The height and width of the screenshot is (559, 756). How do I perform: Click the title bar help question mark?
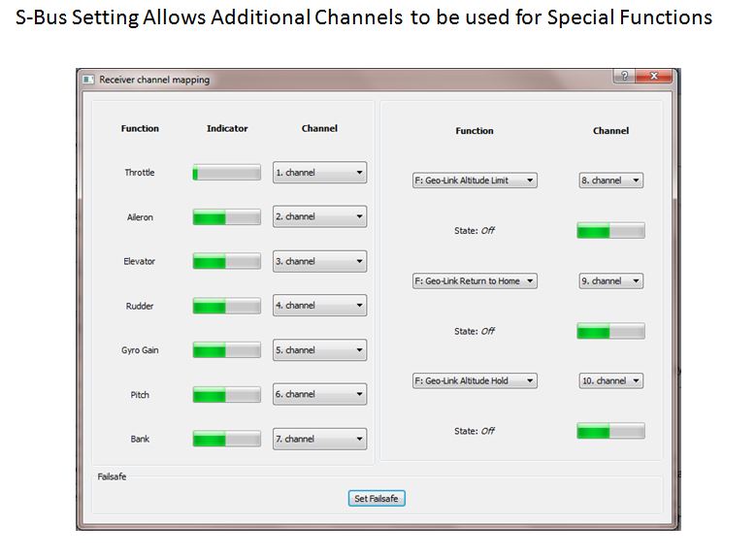click(624, 77)
